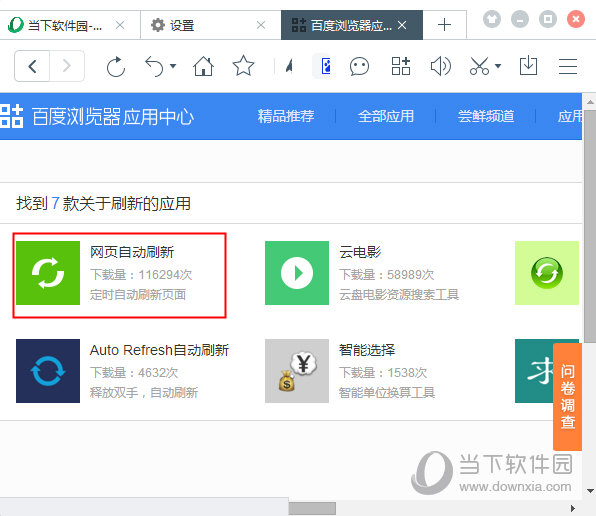Go back with the browser back arrow
The image size is (596, 516).
32,66
